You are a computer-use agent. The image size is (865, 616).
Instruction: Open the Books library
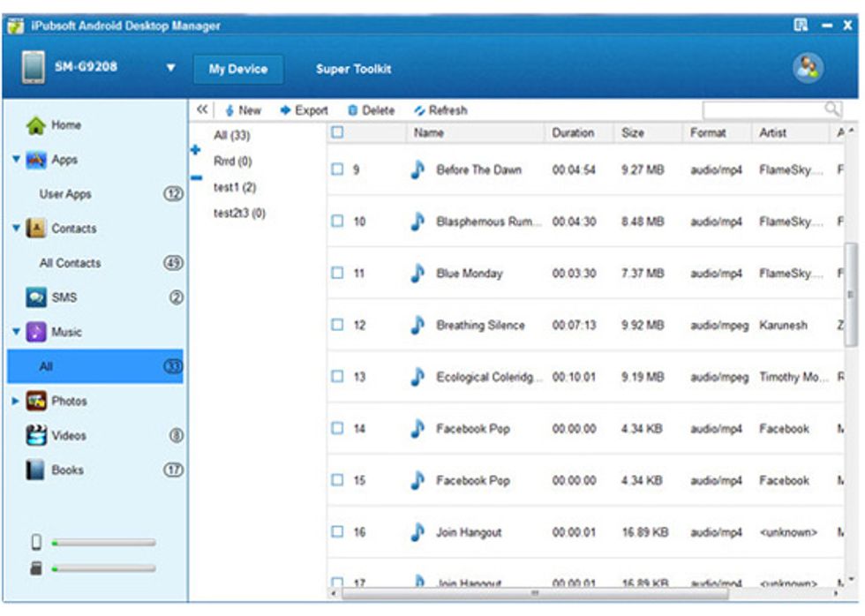point(67,470)
